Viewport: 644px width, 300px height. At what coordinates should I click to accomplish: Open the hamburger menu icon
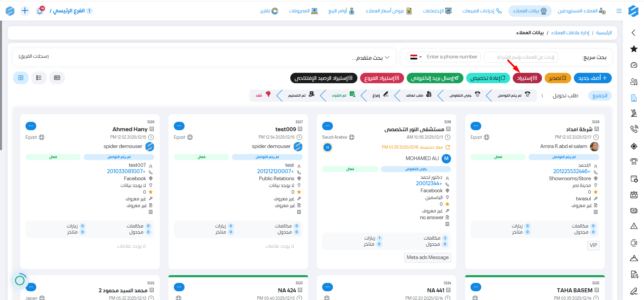click(x=619, y=11)
